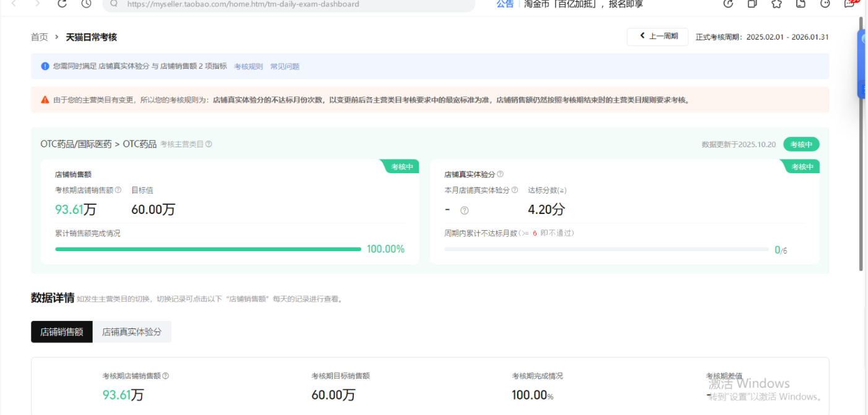Click question icon beside the dash score value
868x415 pixels.
(464, 210)
